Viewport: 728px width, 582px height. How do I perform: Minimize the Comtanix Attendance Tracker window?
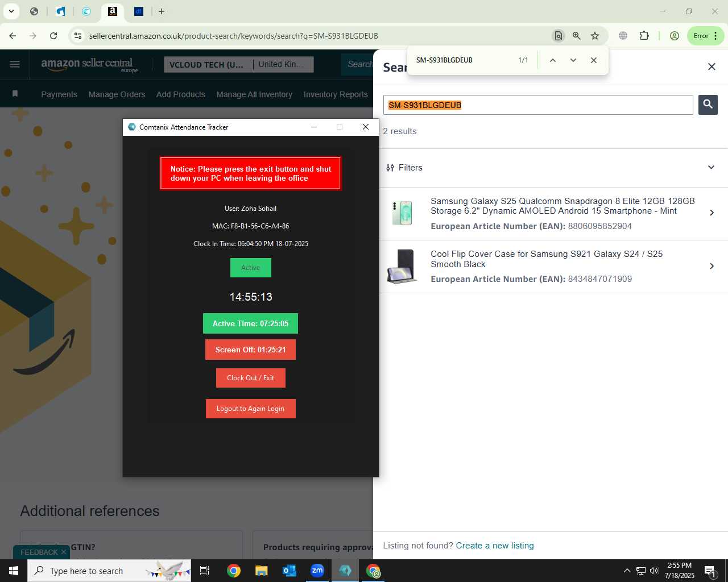(x=314, y=127)
